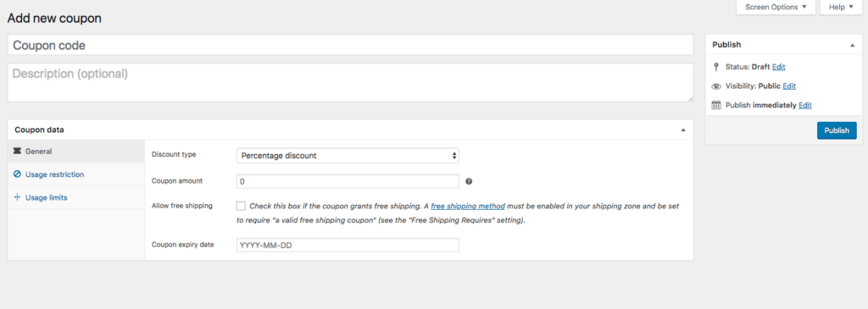Enable the Allow free shipping checkbox
Image resolution: width=868 pixels, height=309 pixels.
pos(241,207)
